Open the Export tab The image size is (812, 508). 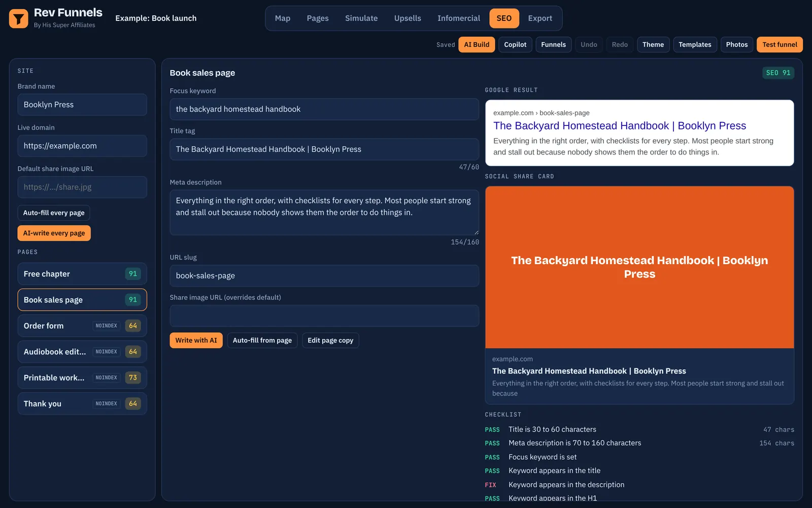pyautogui.click(x=540, y=18)
